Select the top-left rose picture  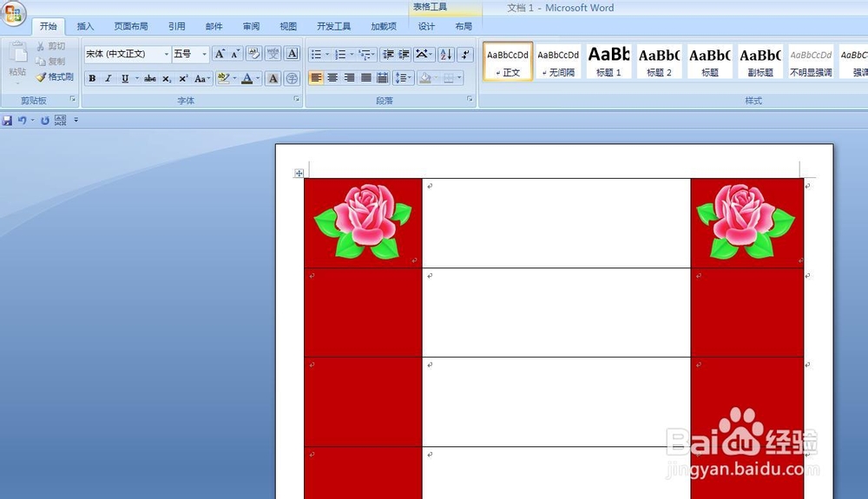click(x=363, y=221)
